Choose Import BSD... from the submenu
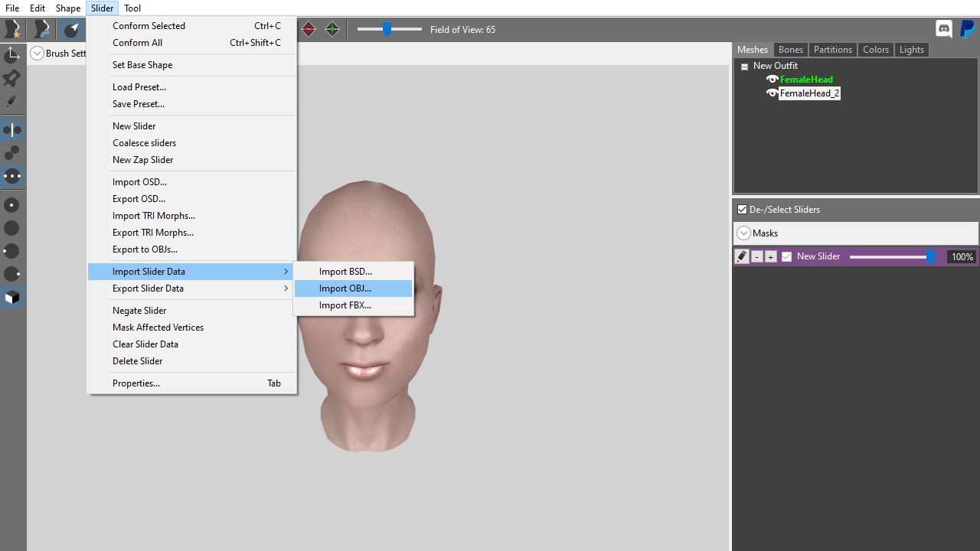 coord(353,272)
